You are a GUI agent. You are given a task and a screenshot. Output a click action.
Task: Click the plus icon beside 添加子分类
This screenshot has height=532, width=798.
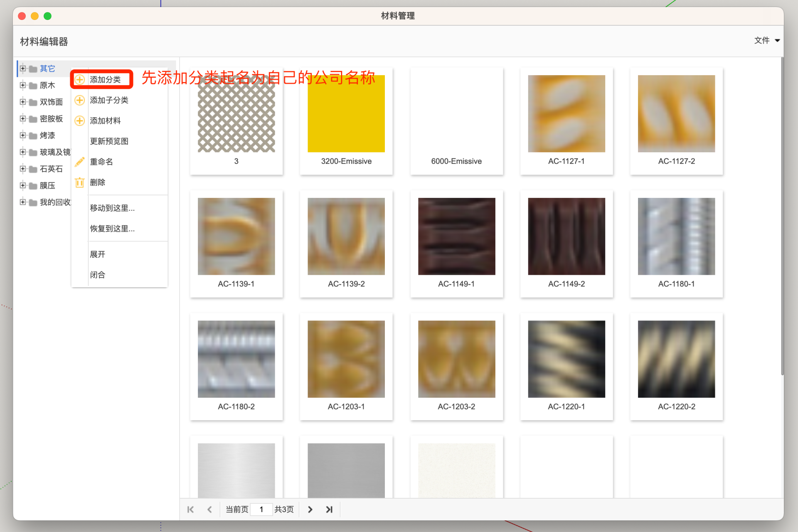[x=79, y=100]
